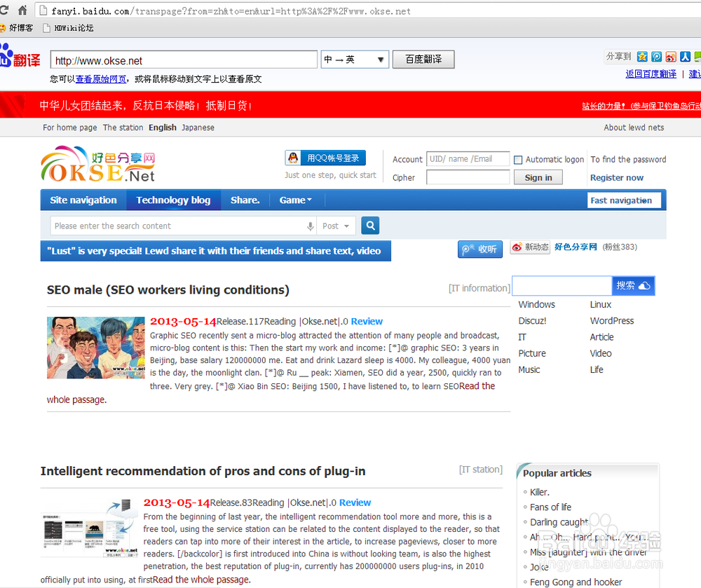Click Review link on plug-in article
Viewport: 701px width, 588px height.
pos(355,502)
